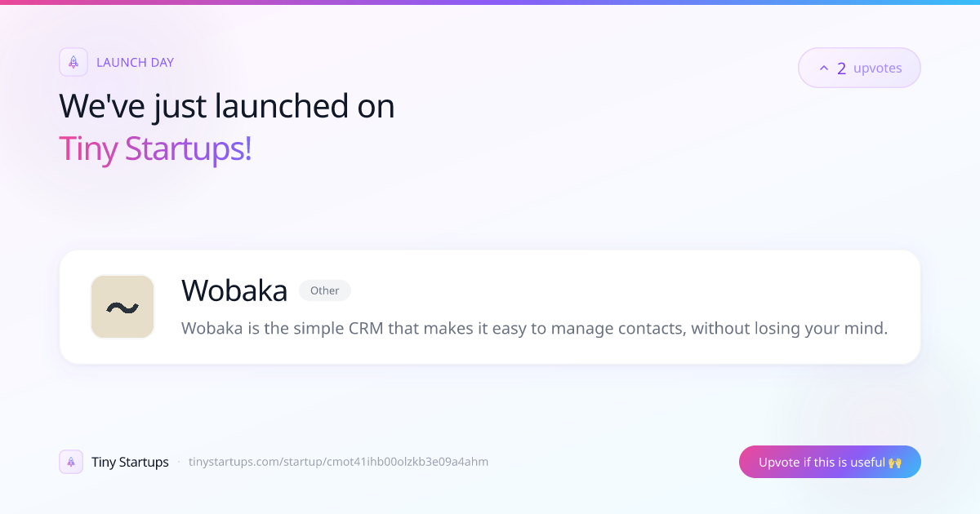Click the Wobaka tilde logo thumbnail
Image resolution: width=980 pixels, height=514 pixels.
[122, 307]
